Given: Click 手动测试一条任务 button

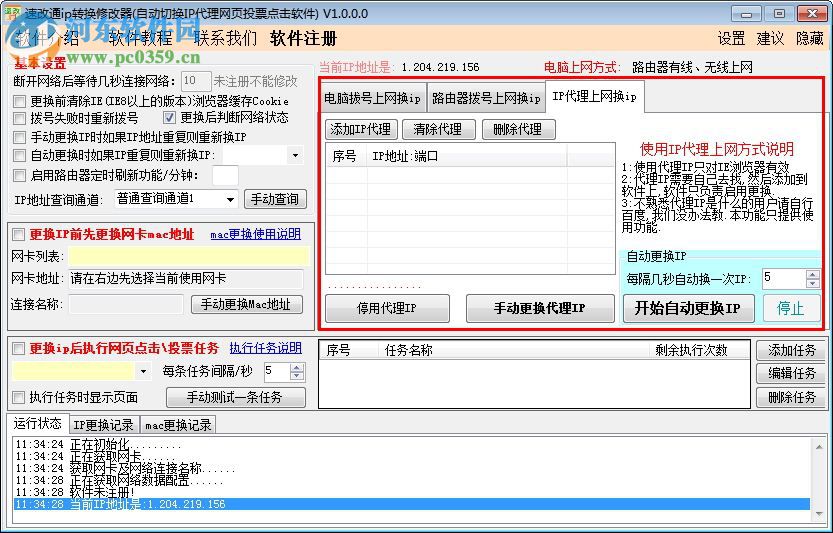Looking at the screenshot, I should (x=236, y=397).
